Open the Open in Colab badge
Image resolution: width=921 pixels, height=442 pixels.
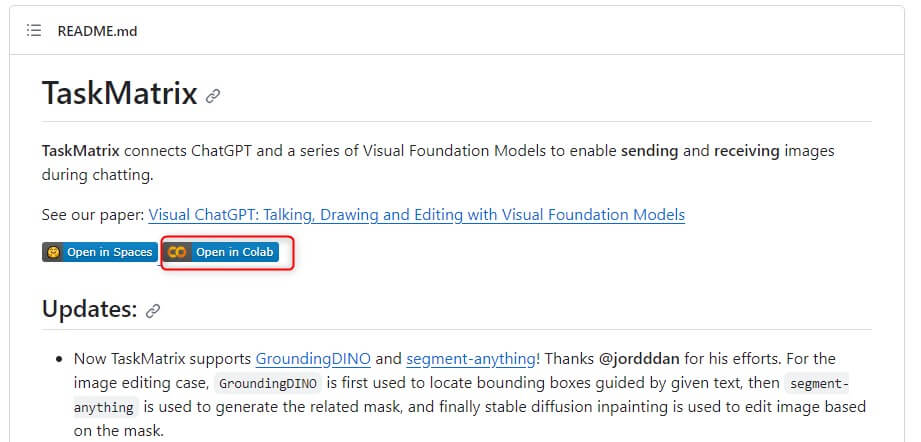coord(221,252)
